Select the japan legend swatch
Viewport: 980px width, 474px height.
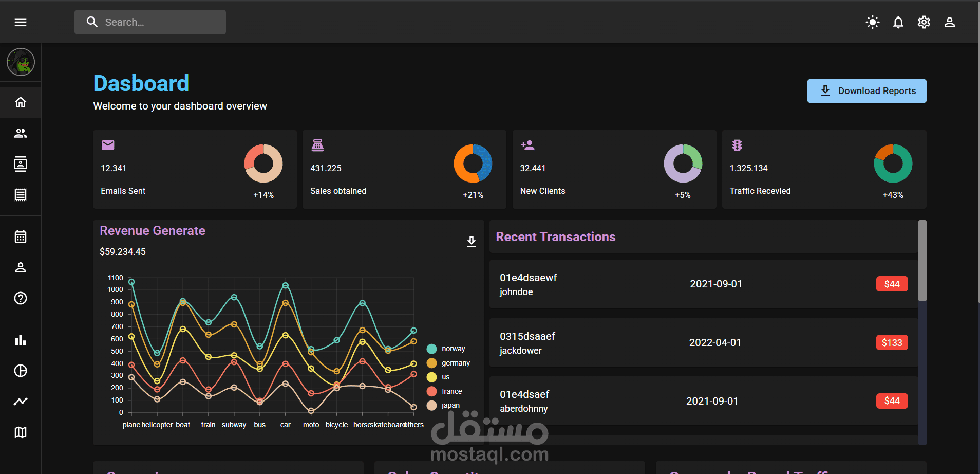[431, 406]
